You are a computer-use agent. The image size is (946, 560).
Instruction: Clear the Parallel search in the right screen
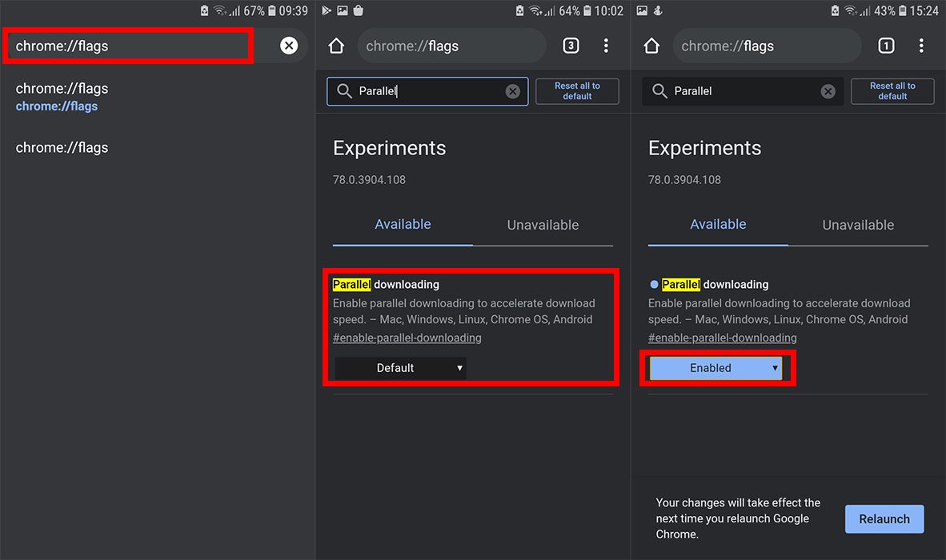pos(828,91)
